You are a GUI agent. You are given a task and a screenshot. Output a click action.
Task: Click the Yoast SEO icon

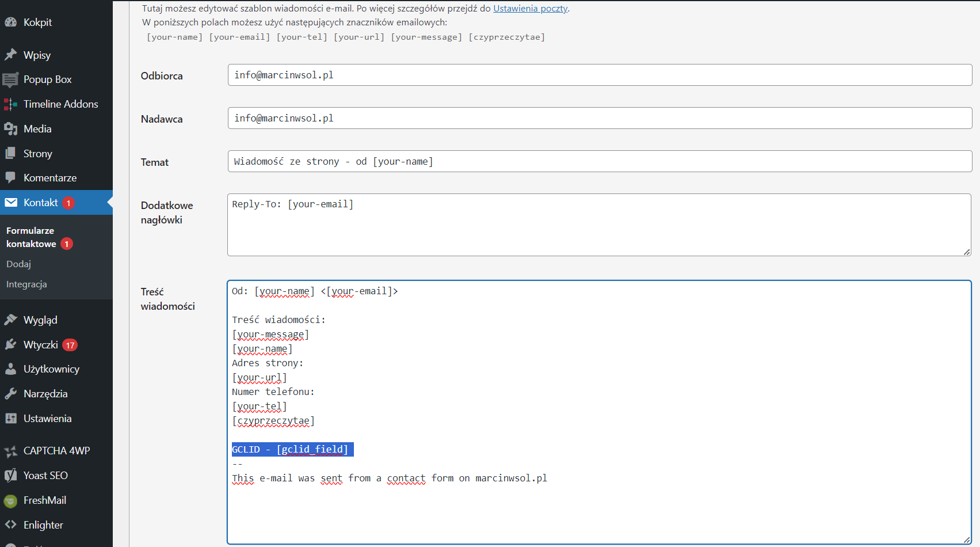click(x=11, y=476)
